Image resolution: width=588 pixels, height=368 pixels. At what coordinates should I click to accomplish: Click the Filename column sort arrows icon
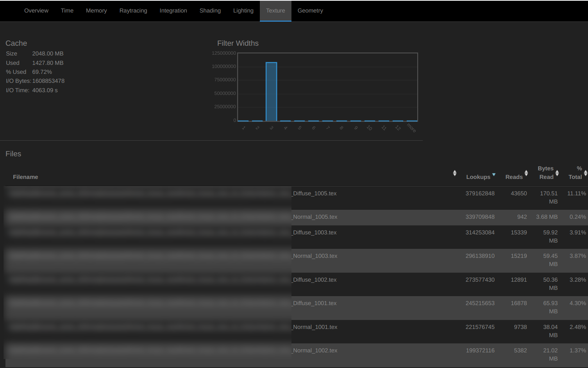coord(455,173)
